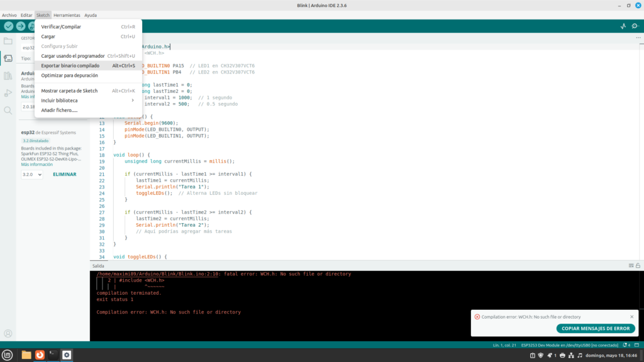Click ELIMINAR for the esp32 package
The width and height of the screenshot is (644, 362).
pyautogui.click(x=64, y=174)
